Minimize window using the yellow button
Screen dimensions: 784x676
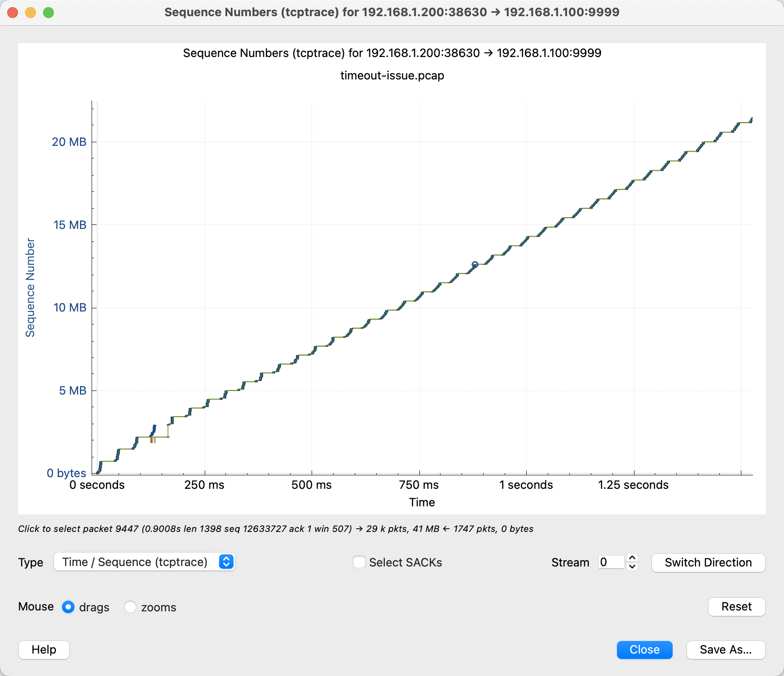click(x=31, y=13)
